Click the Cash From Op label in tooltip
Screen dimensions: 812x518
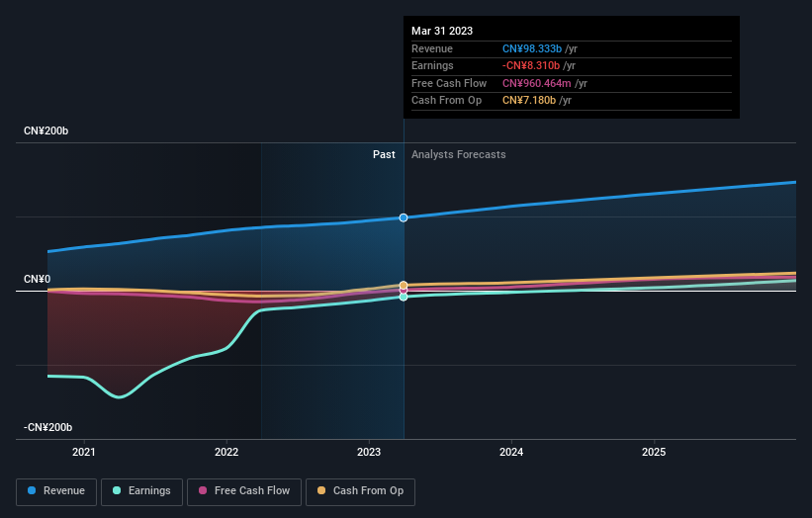(446, 101)
